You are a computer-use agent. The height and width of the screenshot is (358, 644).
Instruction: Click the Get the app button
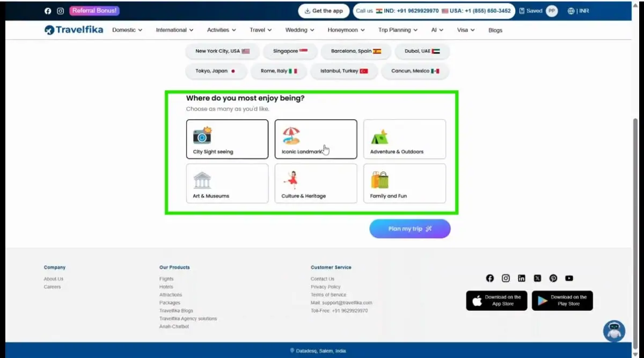(x=324, y=11)
